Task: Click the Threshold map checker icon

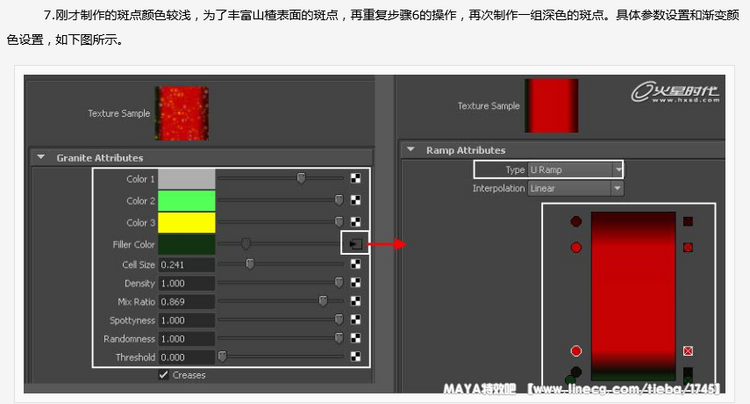Action: click(355, 357)
